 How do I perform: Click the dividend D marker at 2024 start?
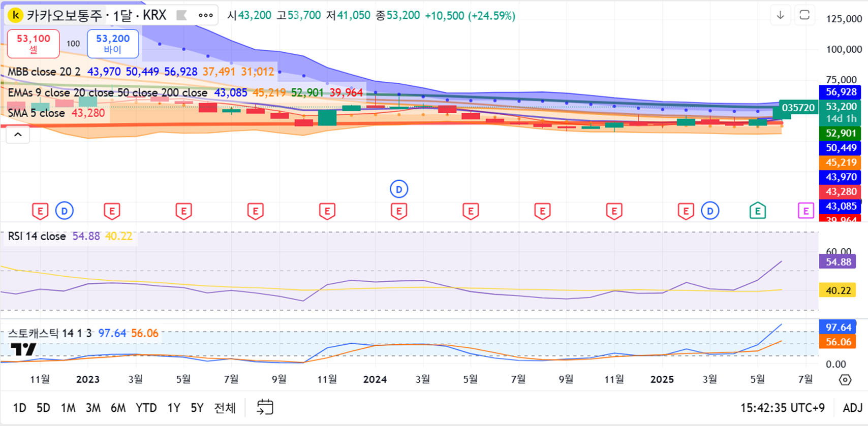[x=399, y=189]
